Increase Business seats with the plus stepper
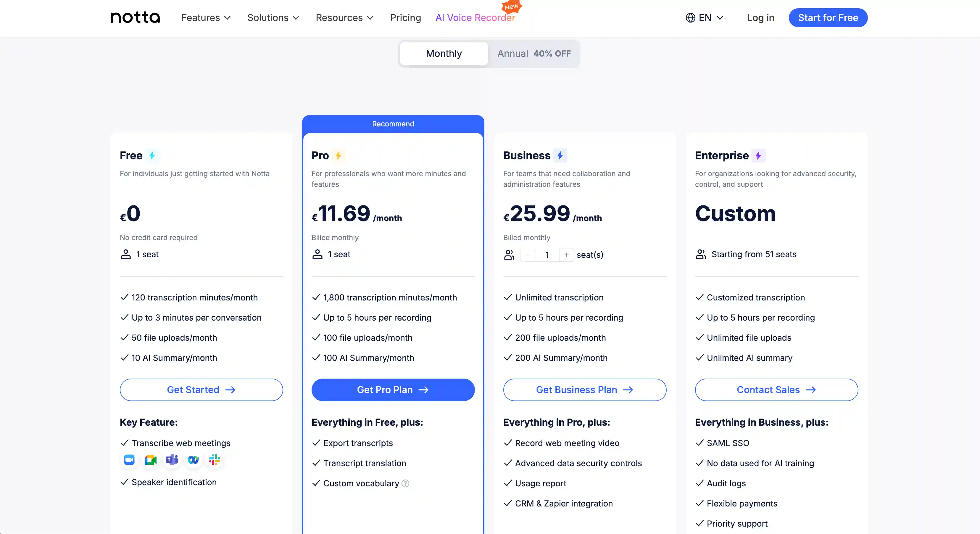 [x=566, y=255]
